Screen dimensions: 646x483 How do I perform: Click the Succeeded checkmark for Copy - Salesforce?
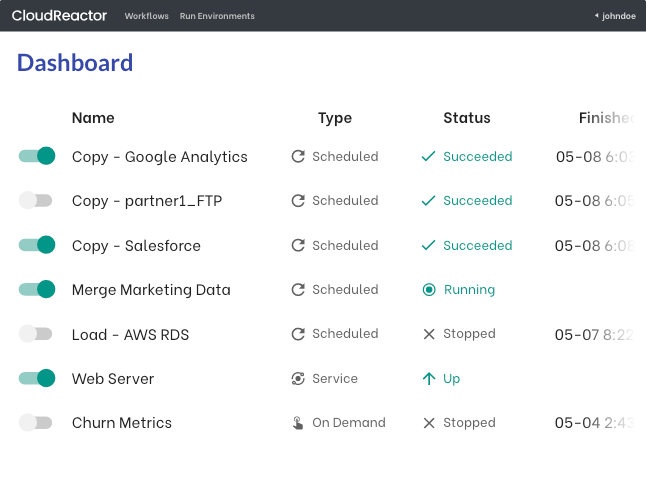tap(429, 245)
